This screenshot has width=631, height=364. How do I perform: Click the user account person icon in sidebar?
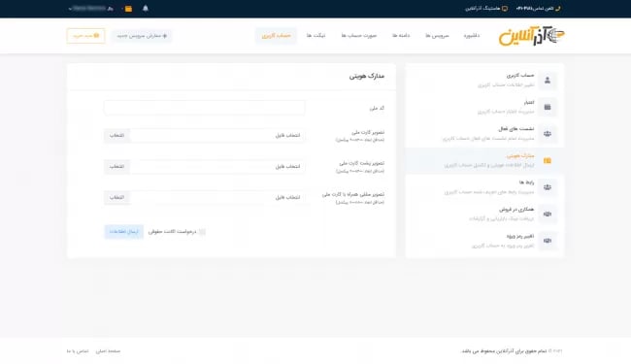[548, 81]
